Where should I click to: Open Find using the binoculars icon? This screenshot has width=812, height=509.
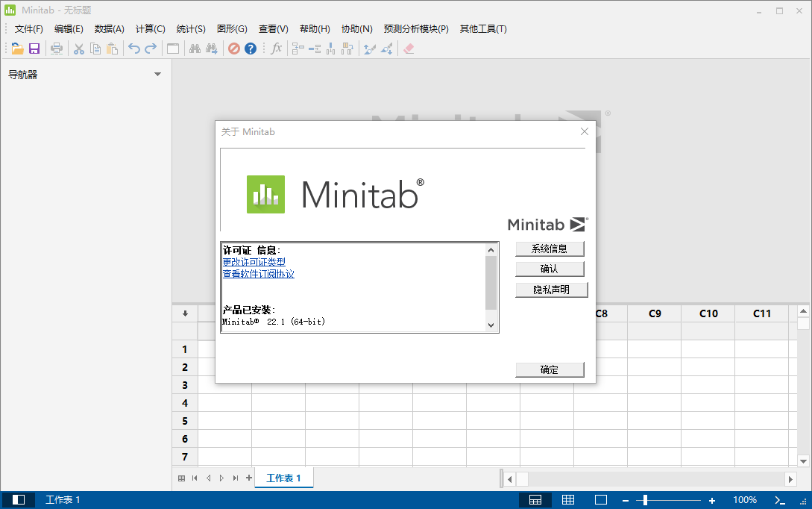click(x=195, y=49)
